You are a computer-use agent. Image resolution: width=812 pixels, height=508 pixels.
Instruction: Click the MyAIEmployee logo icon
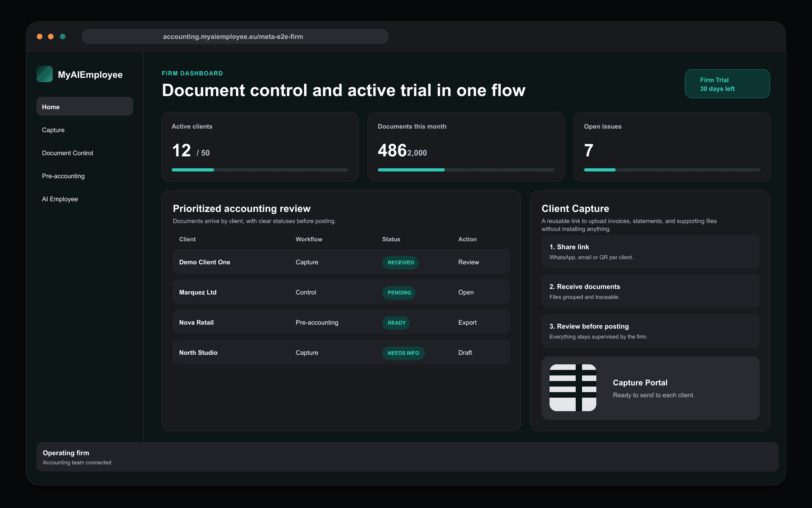coord(44,74)
